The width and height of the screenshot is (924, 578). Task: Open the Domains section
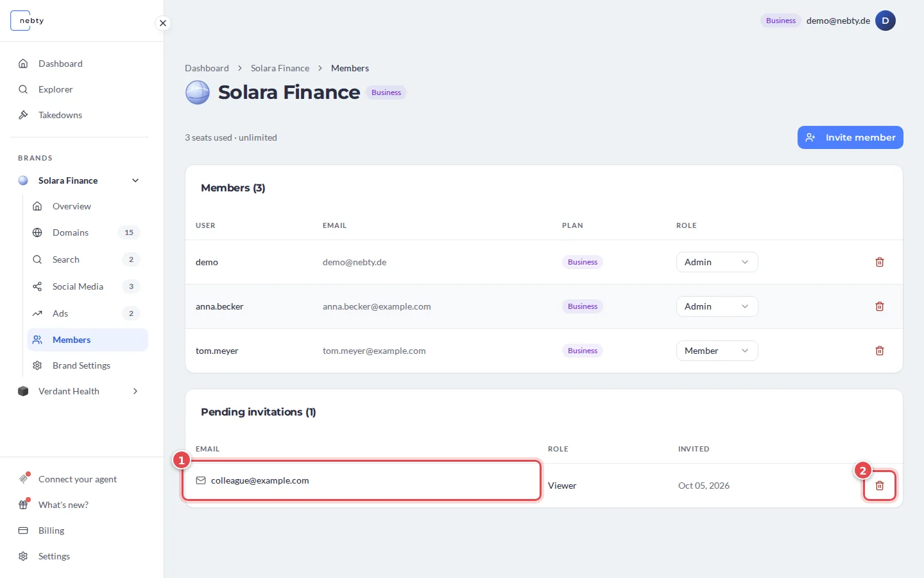click(x=87, y=232)
